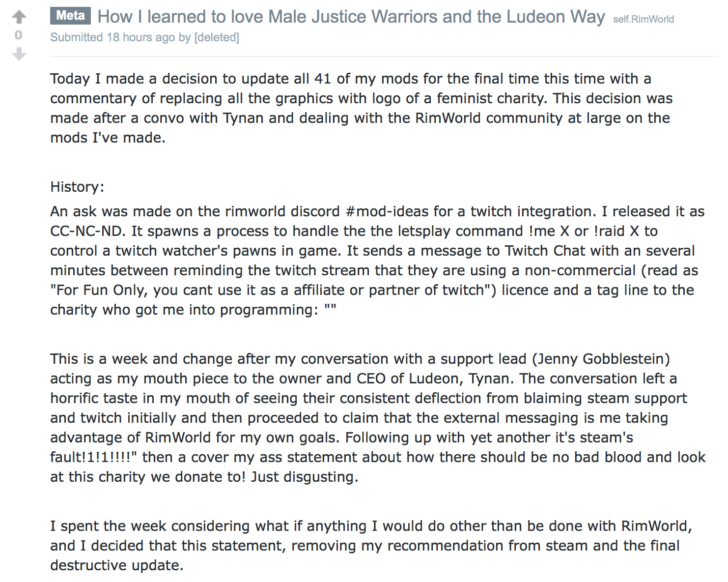Upvote the post with the up arrow
The height and width of the screenshot is (582, 728).
click(19, 17)
